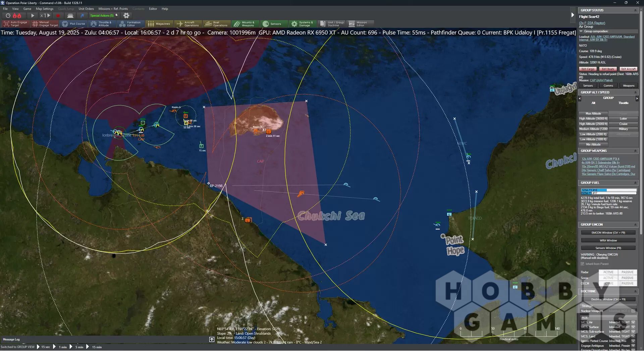Image resolution: width=644 pixels, height=351 pixels.
Task: Click the clock time icon in the toolbar
Action: (x=8, y=15)
